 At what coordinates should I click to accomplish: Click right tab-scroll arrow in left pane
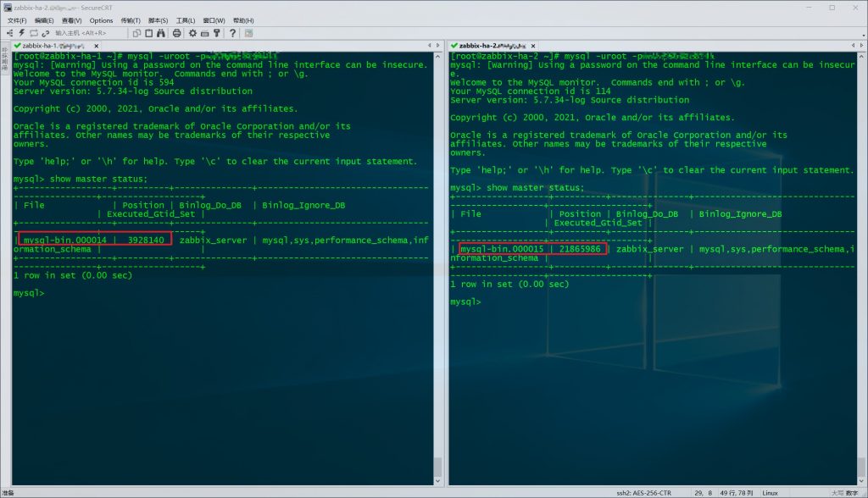pyautogui.click(x=438, y=46)
